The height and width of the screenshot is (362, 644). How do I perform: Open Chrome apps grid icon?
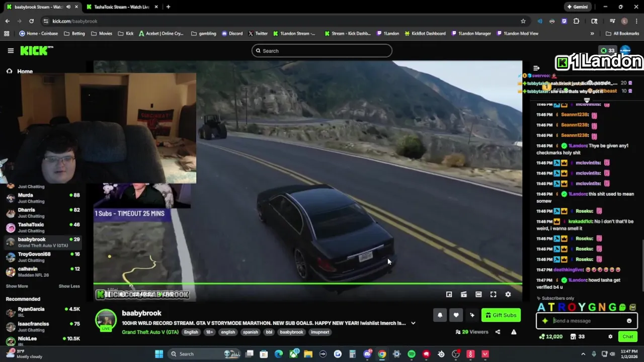pos(7,34)
